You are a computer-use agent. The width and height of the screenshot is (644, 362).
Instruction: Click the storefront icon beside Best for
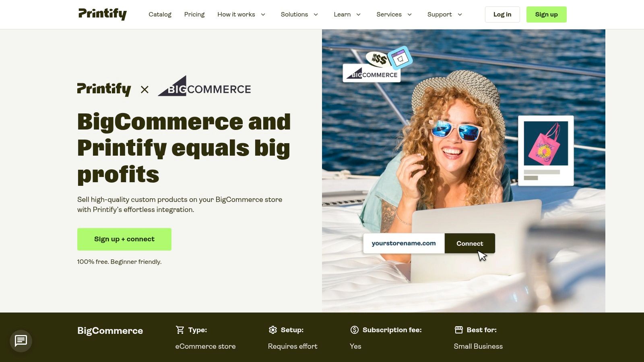[x=459, y=330]
